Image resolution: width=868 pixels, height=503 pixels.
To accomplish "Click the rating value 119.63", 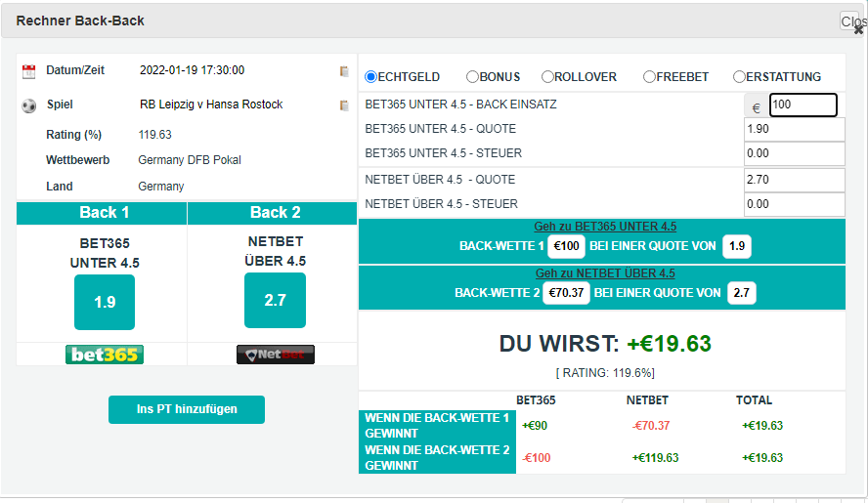I will [155, 135].
